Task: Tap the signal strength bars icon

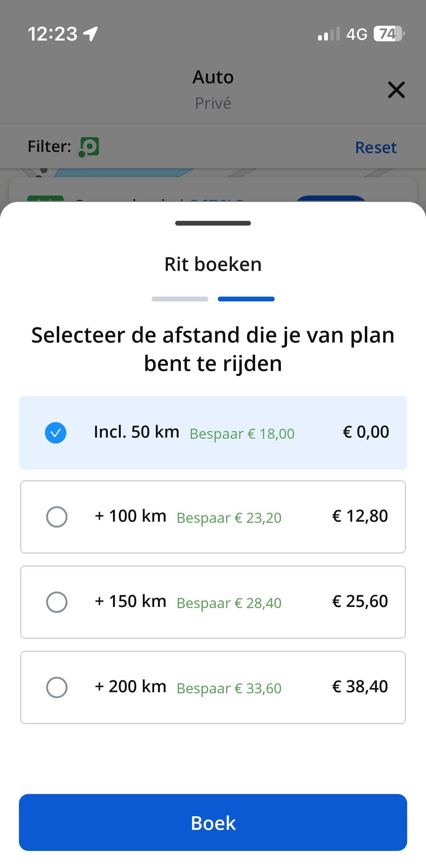Action: tap(329, 34)
